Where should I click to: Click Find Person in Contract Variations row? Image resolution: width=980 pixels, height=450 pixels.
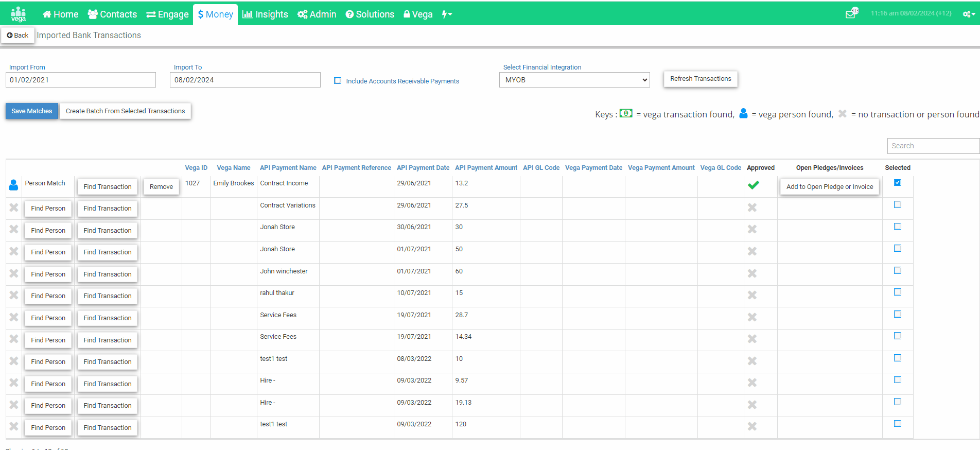pos(48,208)
